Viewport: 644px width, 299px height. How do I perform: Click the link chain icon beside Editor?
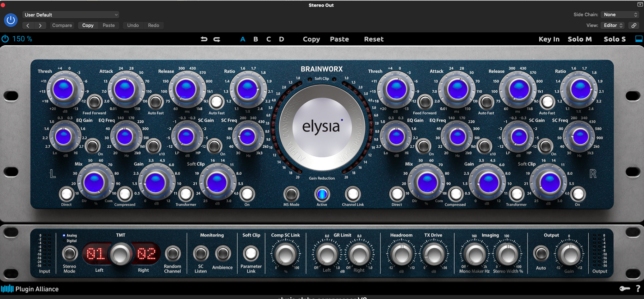634,26
